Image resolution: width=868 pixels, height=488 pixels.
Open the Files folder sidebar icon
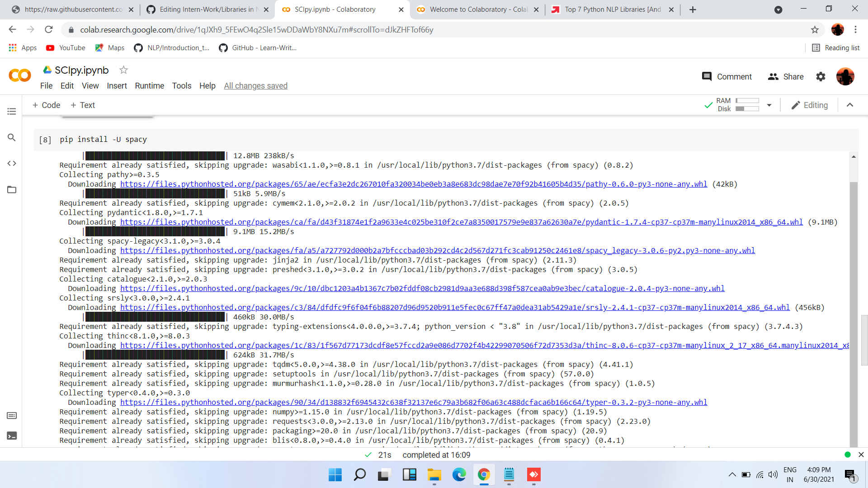pos(12,189)
